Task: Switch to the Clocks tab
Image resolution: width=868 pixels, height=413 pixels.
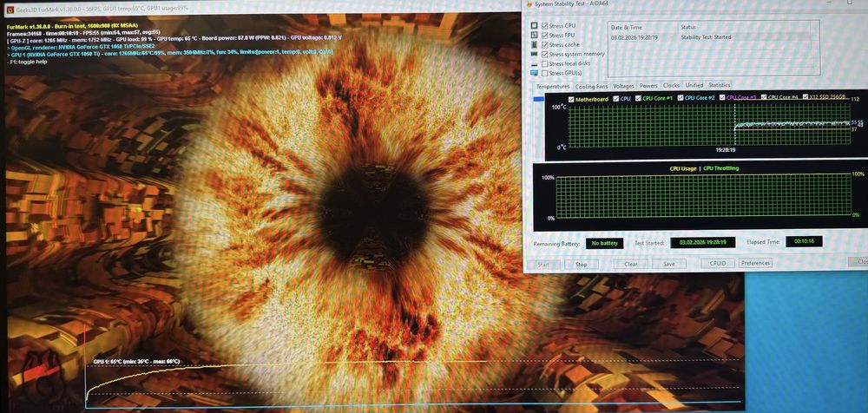Action: point(671,85)
